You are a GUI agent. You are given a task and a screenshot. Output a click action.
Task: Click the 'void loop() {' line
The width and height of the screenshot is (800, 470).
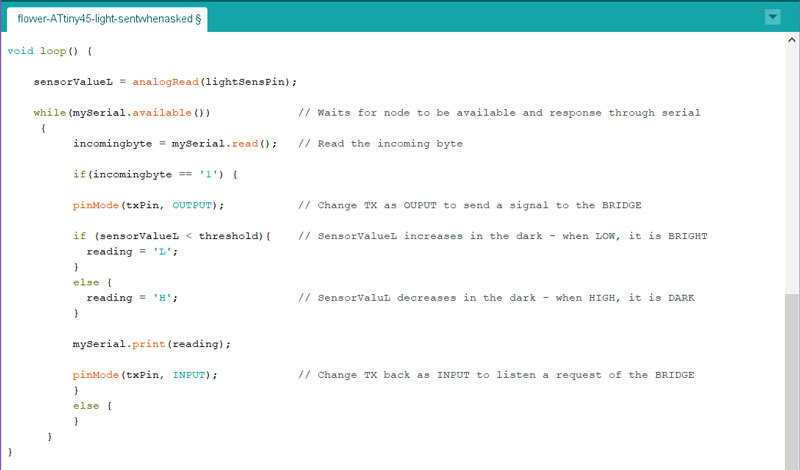click(x=49, y=51)
